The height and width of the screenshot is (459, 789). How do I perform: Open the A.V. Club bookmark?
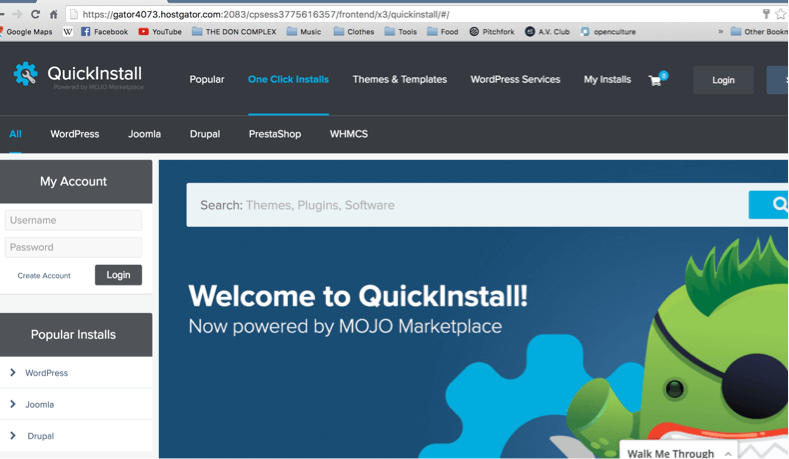pyautogui.click(x=547, y=32)
